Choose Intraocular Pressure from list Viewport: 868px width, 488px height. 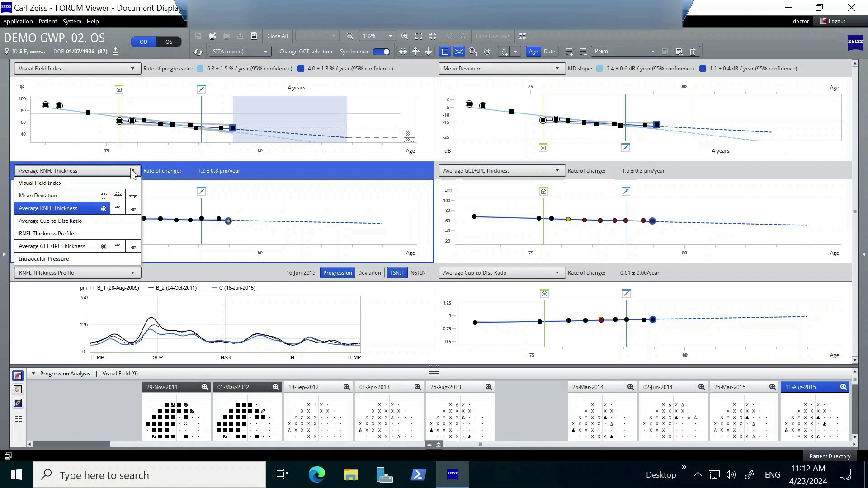tap(77, 259)
